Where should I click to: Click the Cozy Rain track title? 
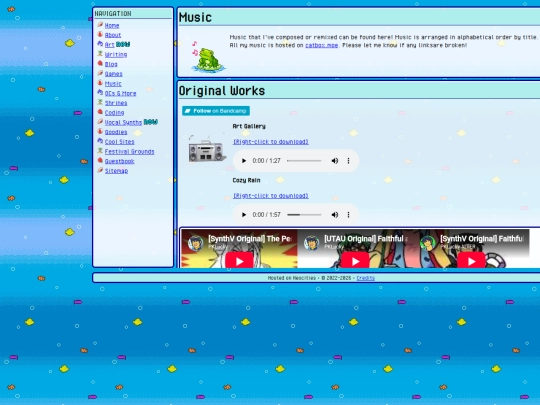click(246, 180)
